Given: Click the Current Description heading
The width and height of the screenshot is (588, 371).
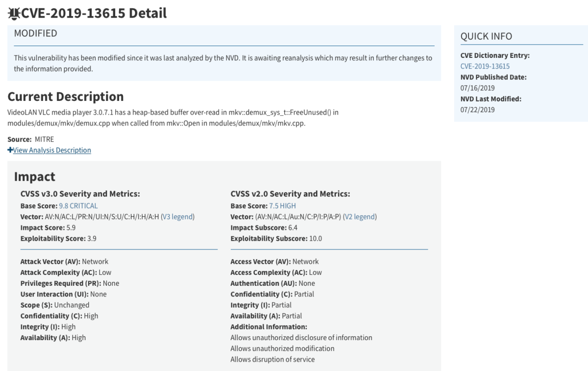Looking at the screenshot, I should tap(66, 96).
